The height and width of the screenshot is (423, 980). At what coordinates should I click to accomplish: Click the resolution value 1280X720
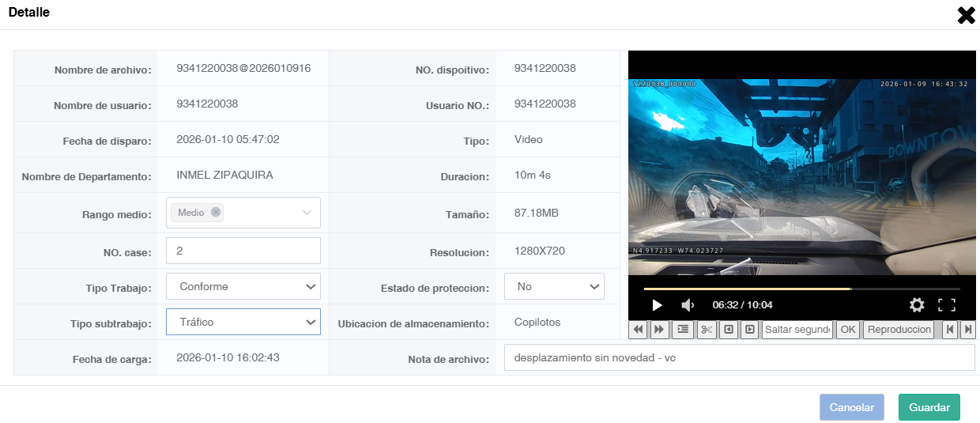tap(540, 251)
